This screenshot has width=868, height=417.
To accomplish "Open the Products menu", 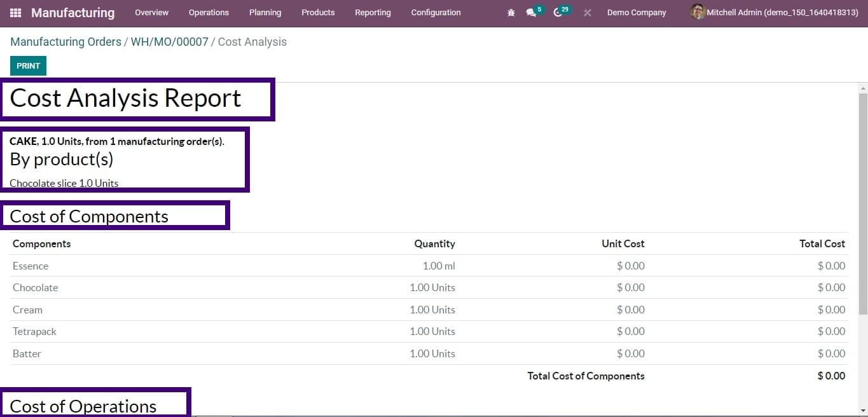I will pos(318,13).
